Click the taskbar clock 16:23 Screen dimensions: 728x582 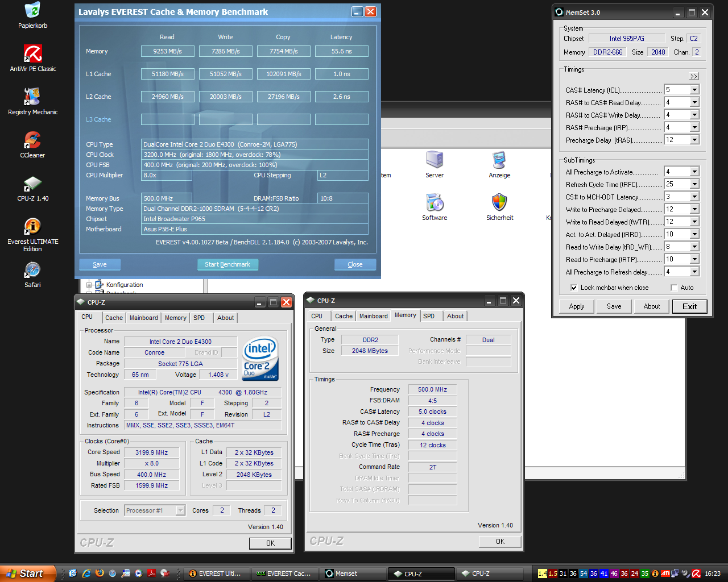tap(713, 573)
